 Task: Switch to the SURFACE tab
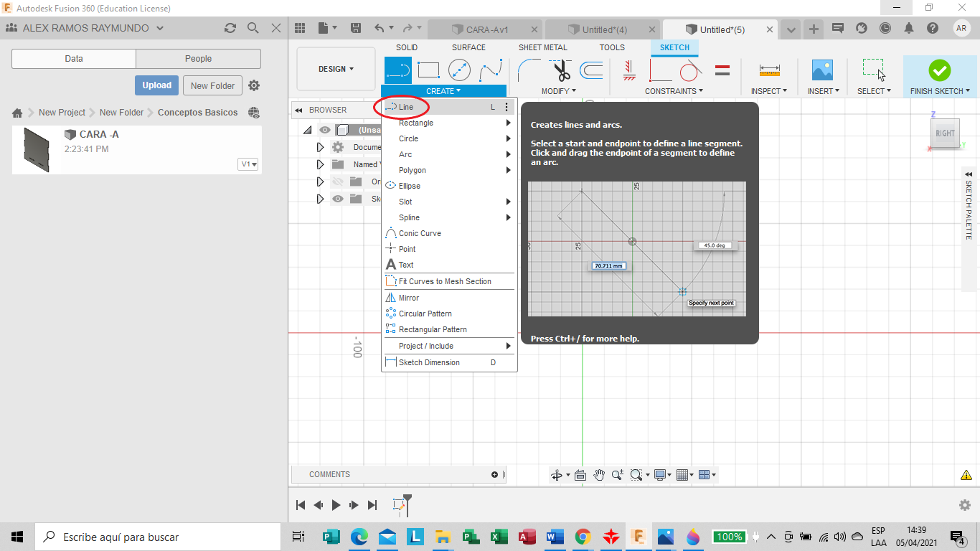coord(468,47)
